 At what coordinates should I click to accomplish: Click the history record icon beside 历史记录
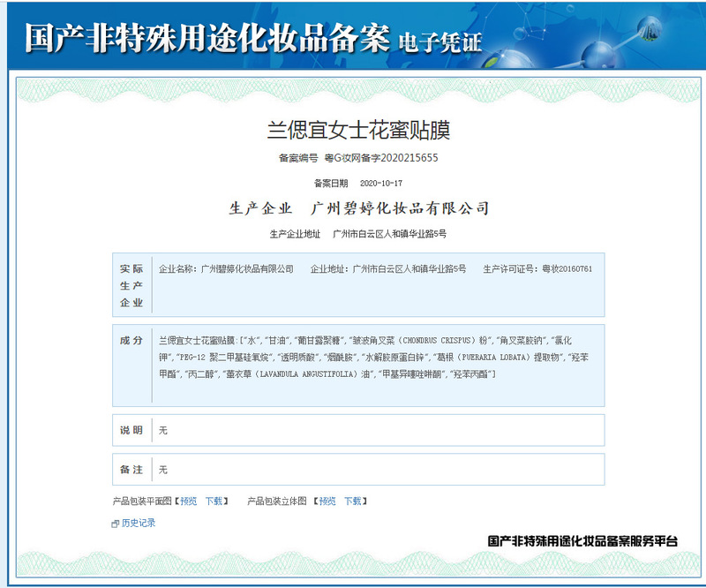click(x=116, y=524)
